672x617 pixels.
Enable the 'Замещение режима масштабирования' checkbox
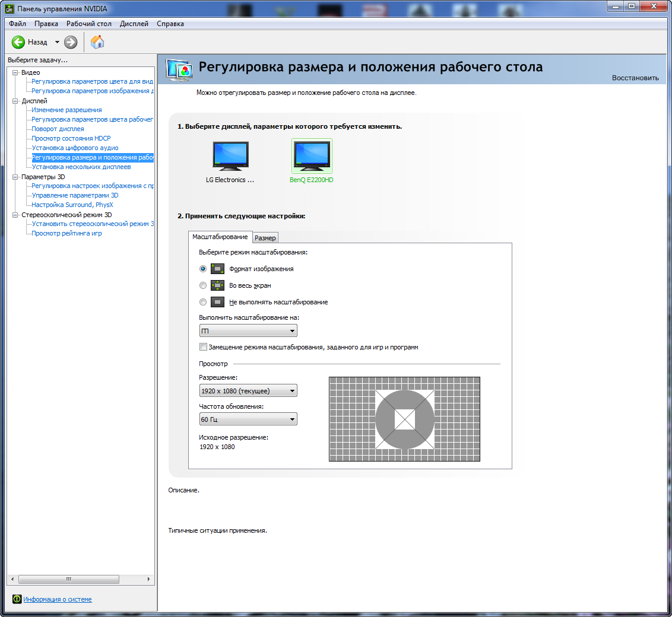point(204,347)
